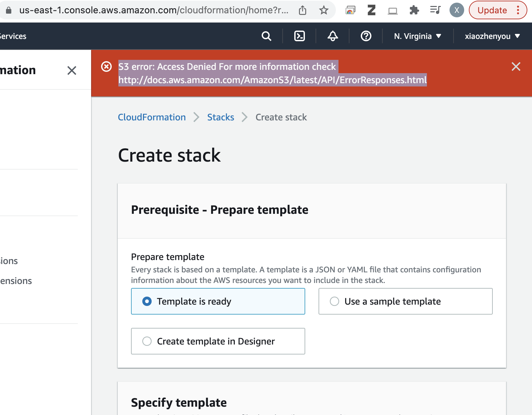Navigate to the CloudFormation breadcrumb link
The height and width of the screenshot is (415, 532).
pyautogui.click(x=152, y=117)
